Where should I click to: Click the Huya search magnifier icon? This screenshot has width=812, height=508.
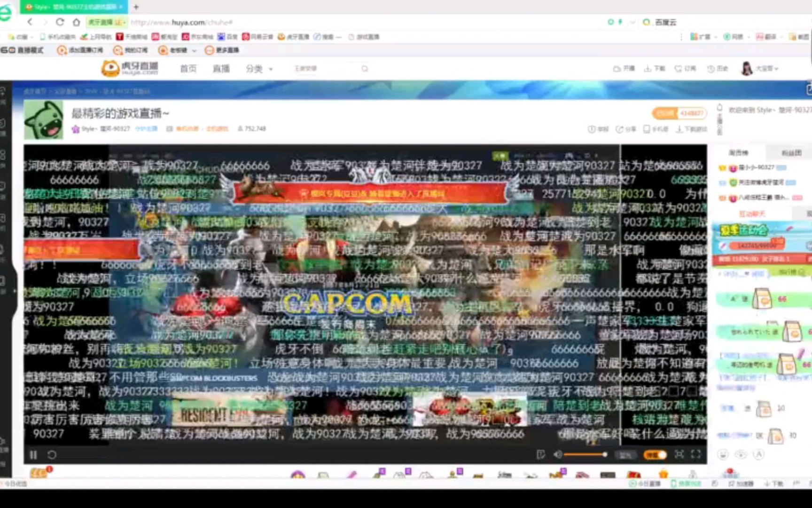coord(365,69)
